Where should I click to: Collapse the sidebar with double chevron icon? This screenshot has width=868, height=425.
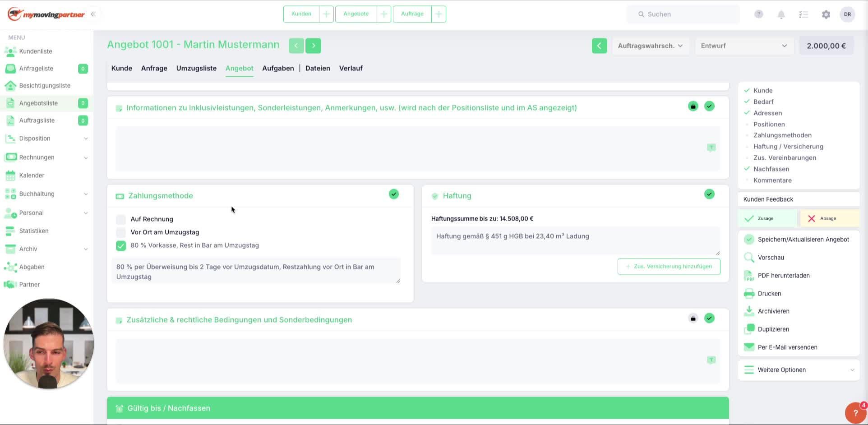[93, 14]
